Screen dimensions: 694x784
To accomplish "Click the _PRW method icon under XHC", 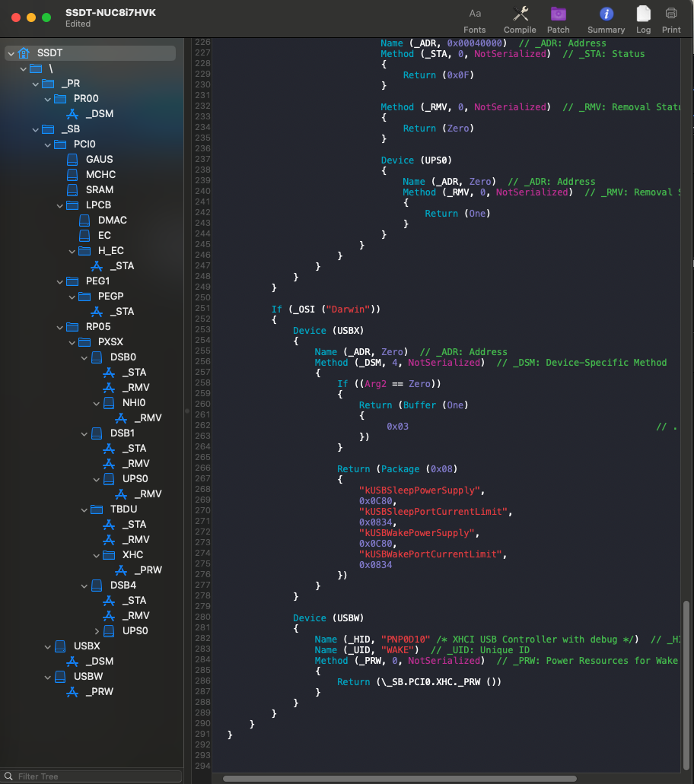I will click(x=121, y=570).
